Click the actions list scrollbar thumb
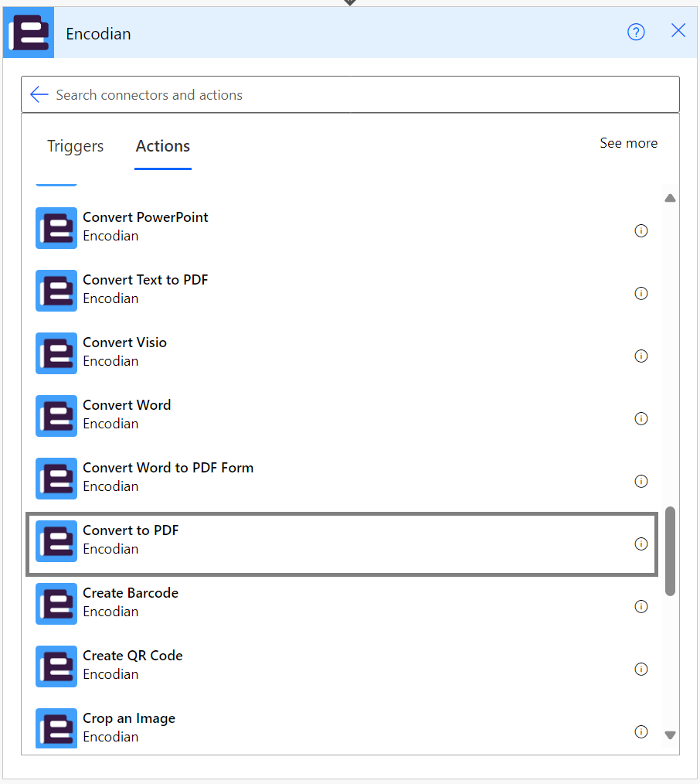The height and width of the screenshot is (784, 700). [x=670, y=551]
